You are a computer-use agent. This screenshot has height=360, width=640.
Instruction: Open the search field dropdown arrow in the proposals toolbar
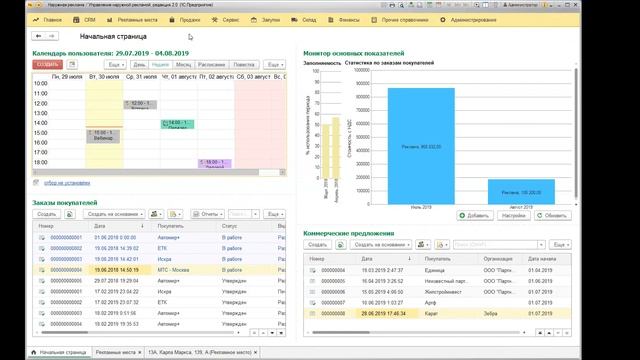tap(541, 245)
